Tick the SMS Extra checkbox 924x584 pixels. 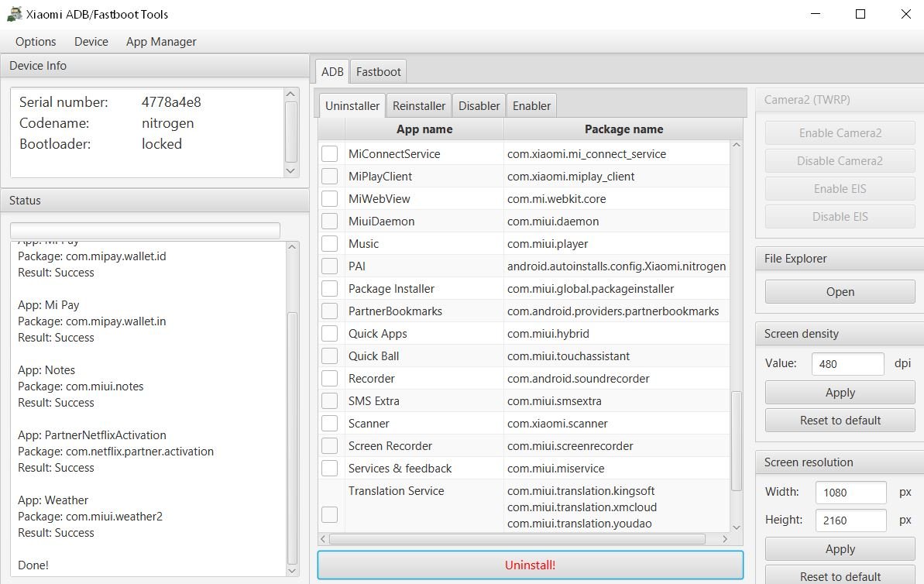329,400
